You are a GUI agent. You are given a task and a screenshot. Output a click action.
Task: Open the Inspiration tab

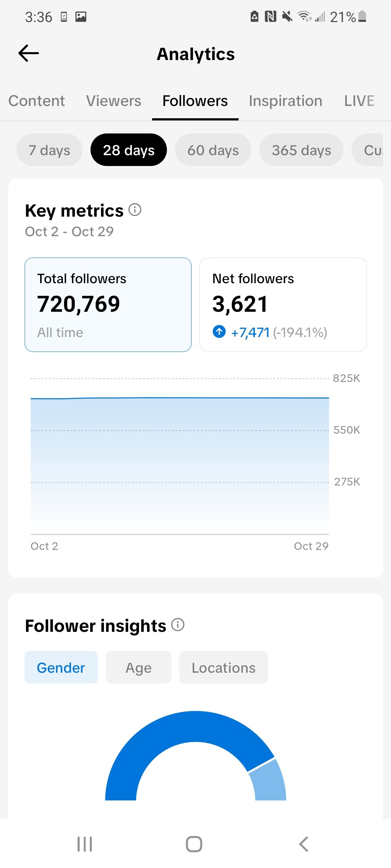tap(285, 101)
